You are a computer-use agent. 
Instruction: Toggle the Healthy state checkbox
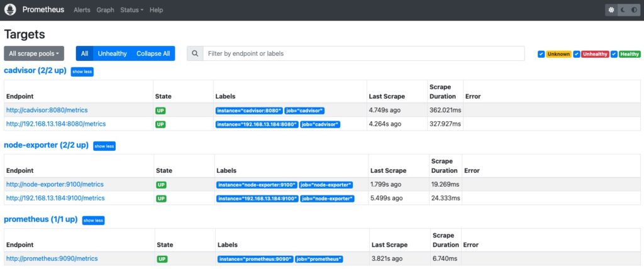(614, 54)
